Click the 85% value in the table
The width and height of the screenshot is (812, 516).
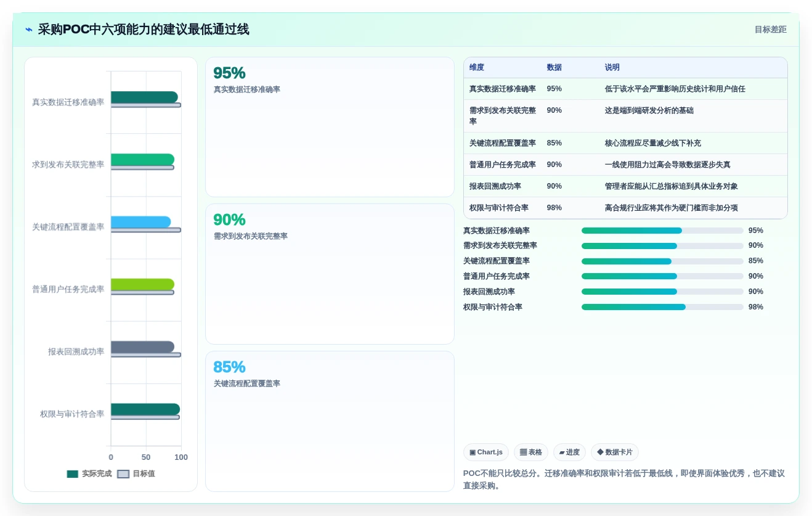(554, 143)
